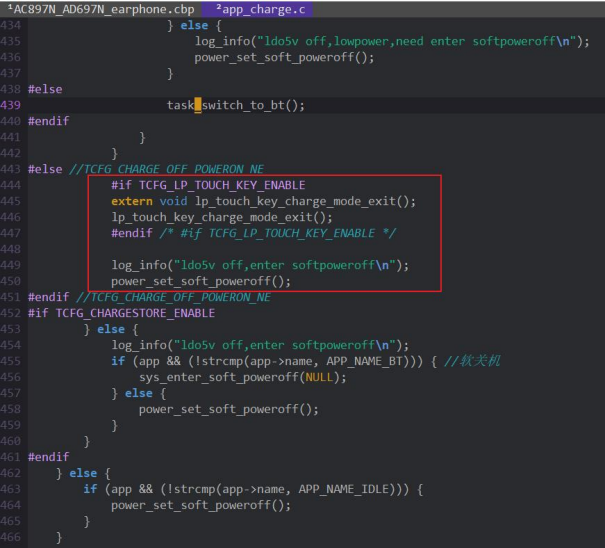Click power_set_soft_poweroff() on line 464

click(201, 505)
